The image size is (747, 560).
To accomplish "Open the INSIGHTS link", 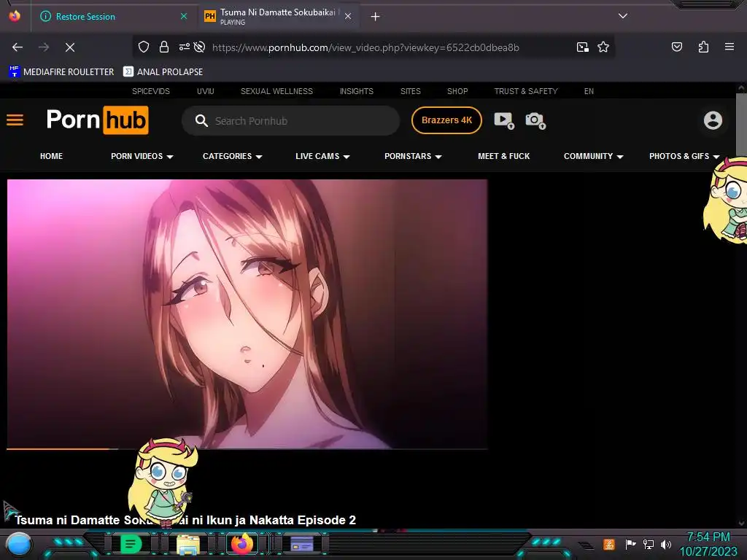I will [x=356, y=91].
